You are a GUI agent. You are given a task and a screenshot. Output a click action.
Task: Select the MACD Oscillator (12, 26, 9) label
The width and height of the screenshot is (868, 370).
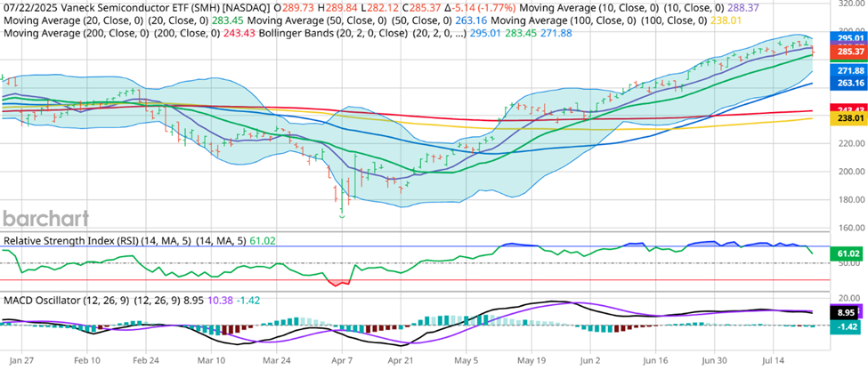pyautogui.click(x=66, y=301)
